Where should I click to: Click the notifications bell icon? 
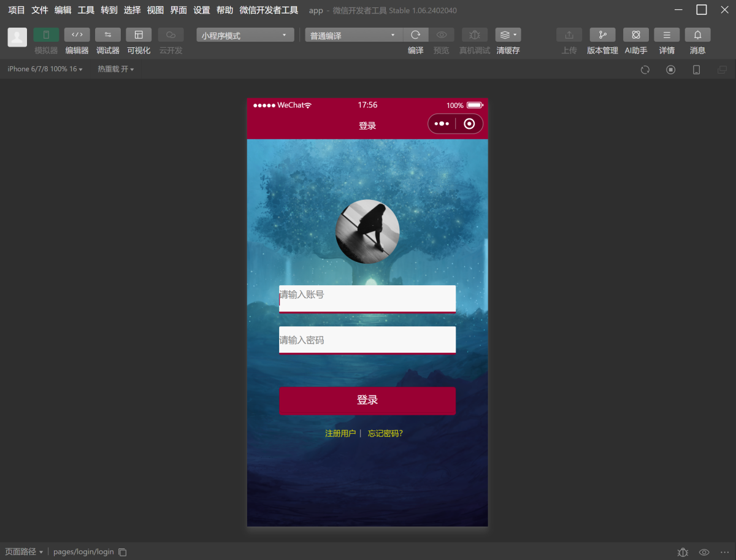click(697, 35)
